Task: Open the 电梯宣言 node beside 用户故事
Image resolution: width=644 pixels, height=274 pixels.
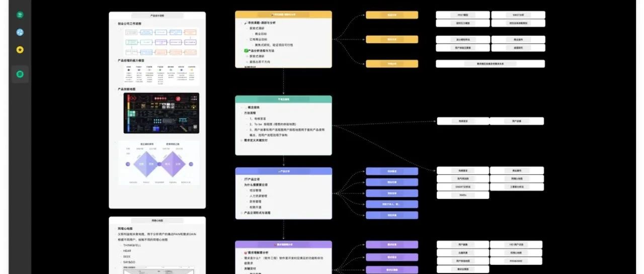Action: (463, 121)
